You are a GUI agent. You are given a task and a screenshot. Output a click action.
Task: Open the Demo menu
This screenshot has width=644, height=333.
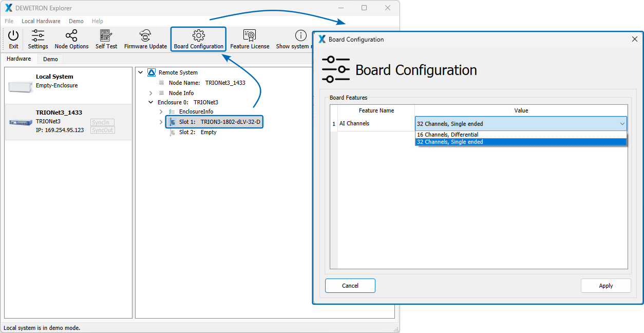click(x=76, y=21)
